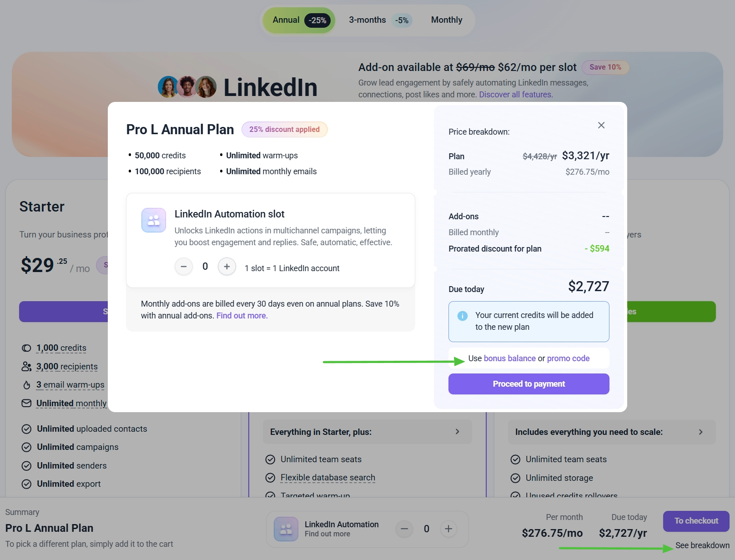Viewport: 735px width, 560px height.
Task: Open the promo code link
Action: (569, 358)
